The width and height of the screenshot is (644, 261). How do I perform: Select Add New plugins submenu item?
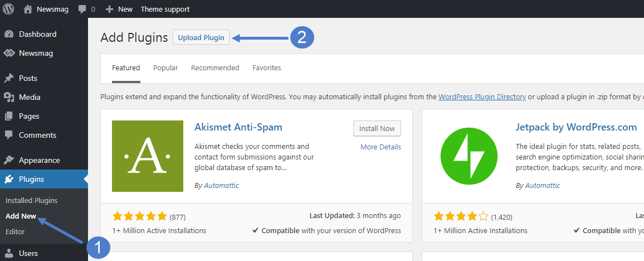tap(21, 216)
